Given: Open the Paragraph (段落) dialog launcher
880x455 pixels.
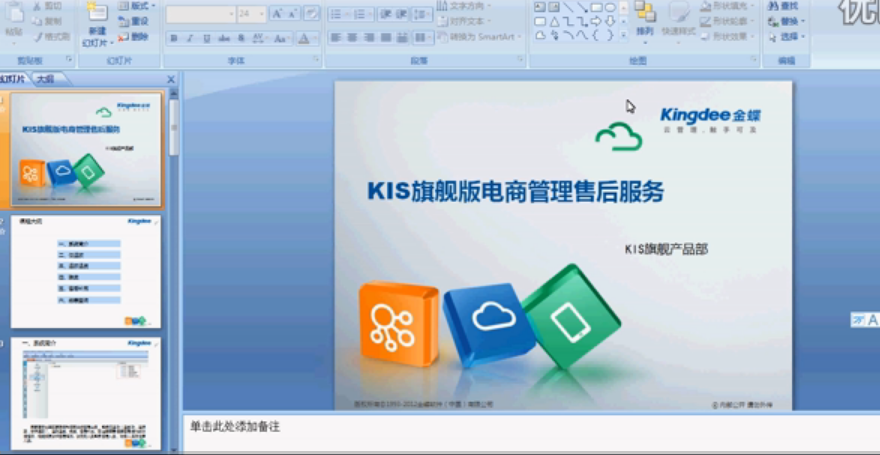Looking at the screenshot, I should [520, 59].
